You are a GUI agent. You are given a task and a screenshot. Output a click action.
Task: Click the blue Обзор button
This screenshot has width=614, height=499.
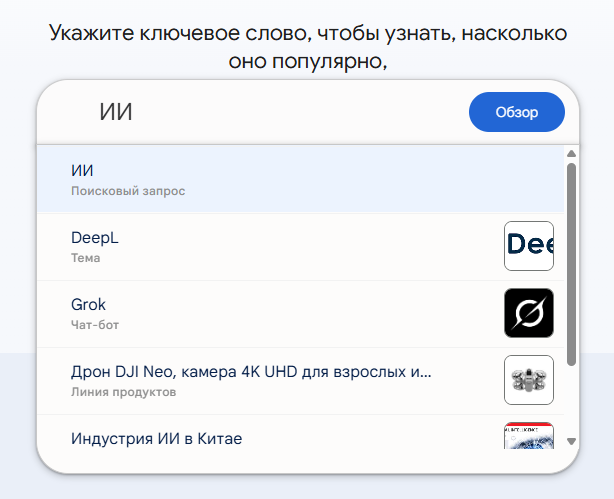coord(516,112)
